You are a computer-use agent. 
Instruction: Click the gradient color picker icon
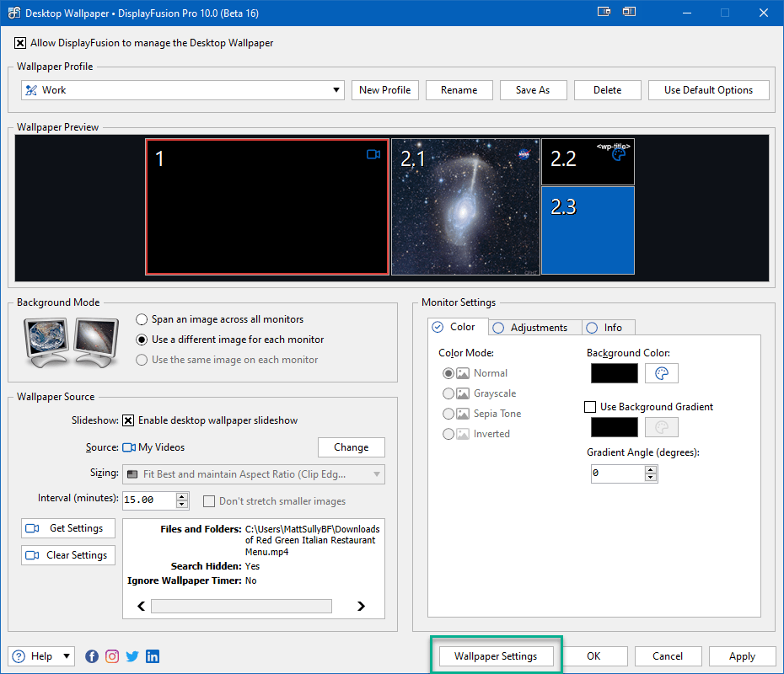(662, 427)
